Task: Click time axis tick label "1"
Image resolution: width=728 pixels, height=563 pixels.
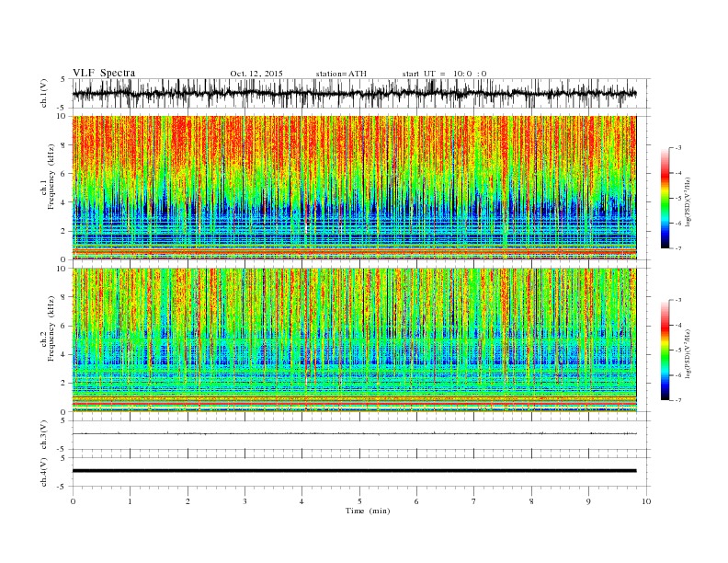Action: click(x=130, y=501)
